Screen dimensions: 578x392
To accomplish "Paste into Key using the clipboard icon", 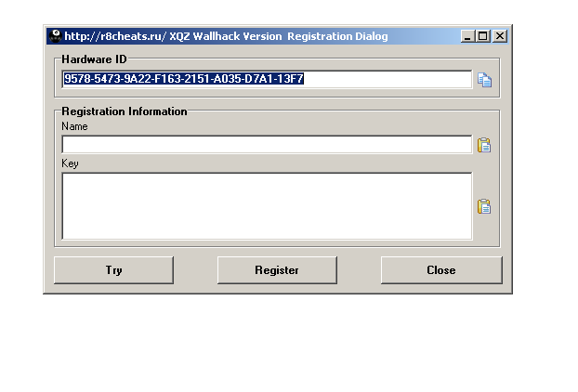I will point(484,207).
